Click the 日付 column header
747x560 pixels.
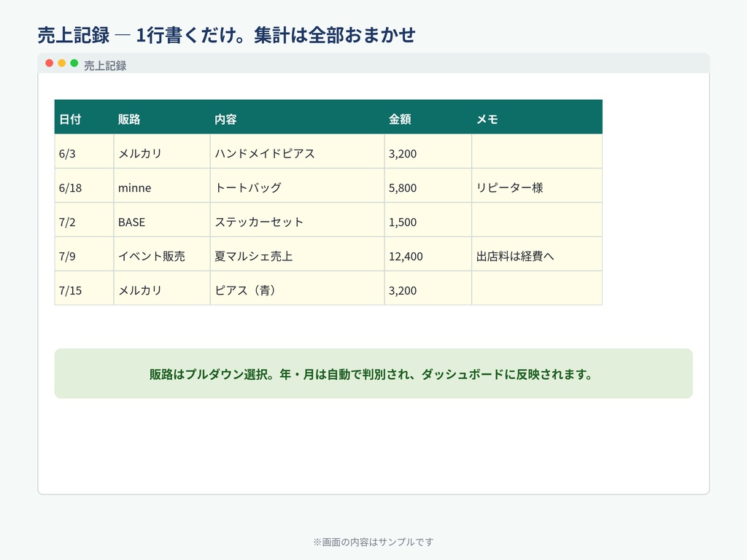85,117
